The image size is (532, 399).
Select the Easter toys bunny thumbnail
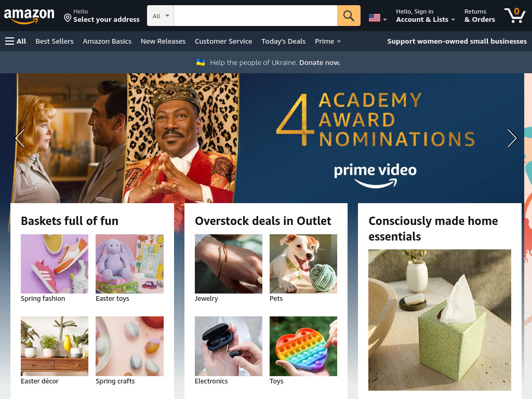(x=129, y=264)
